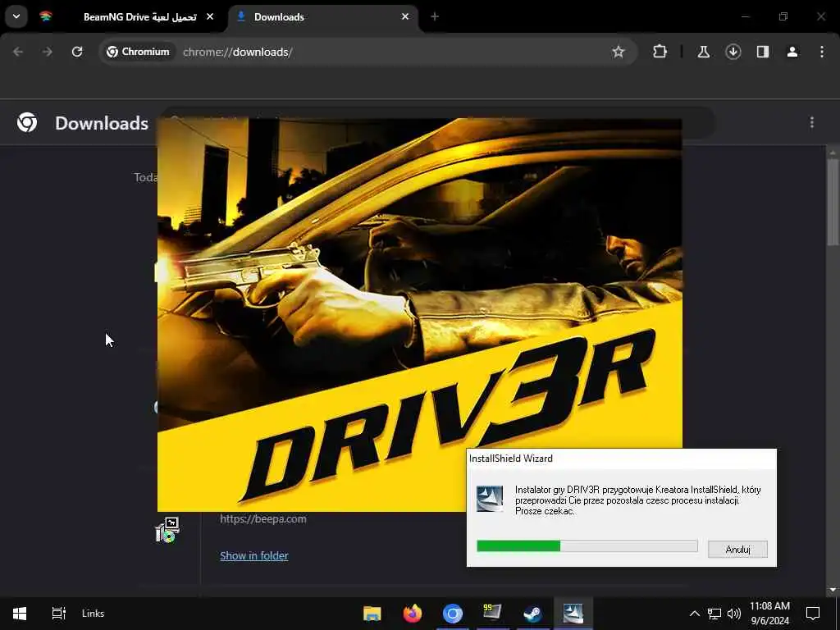Go forward to next page
The width and height of the screenshot is (840, 630).
(47, 52)
